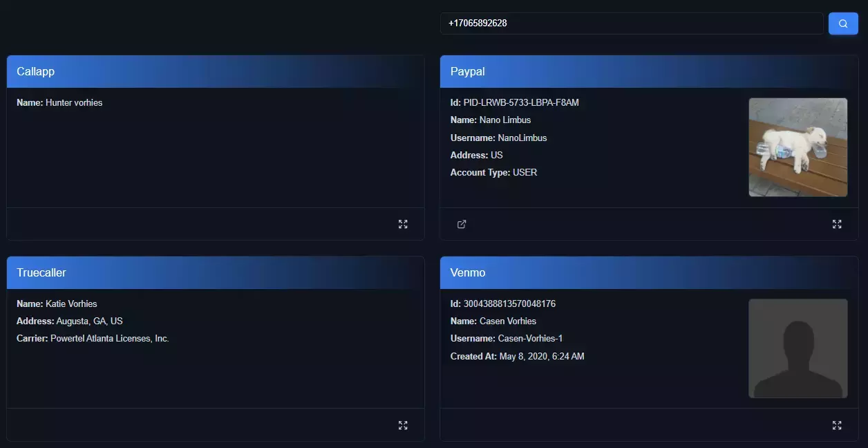Expand the Truecaller card to fullscreen
Image resolution: width=868 pixels, height=448 pixels.
(403, 425)
